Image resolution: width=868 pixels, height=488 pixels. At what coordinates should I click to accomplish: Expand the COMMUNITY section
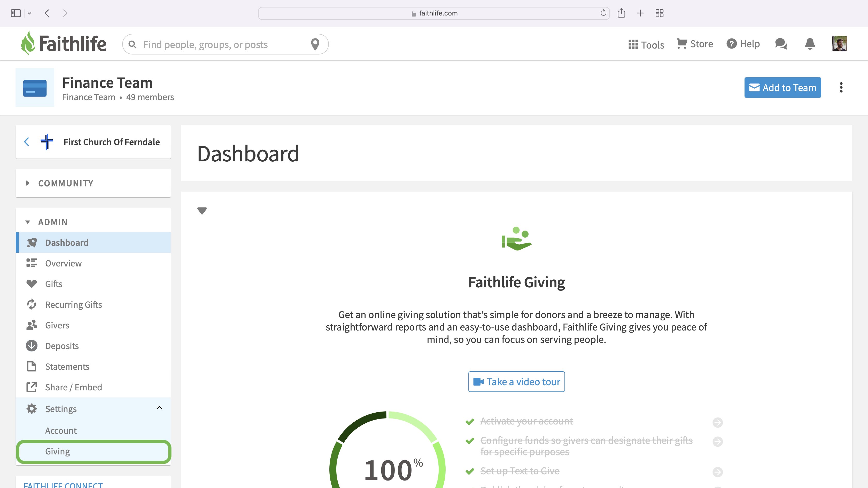pyautogui.click(x=93, y=183)
